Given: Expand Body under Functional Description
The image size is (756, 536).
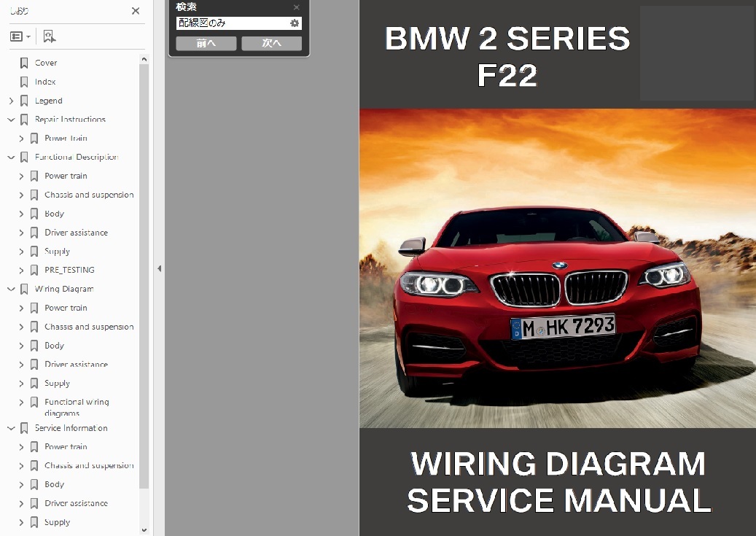Looking at the screenshot, I should point(21,214).
